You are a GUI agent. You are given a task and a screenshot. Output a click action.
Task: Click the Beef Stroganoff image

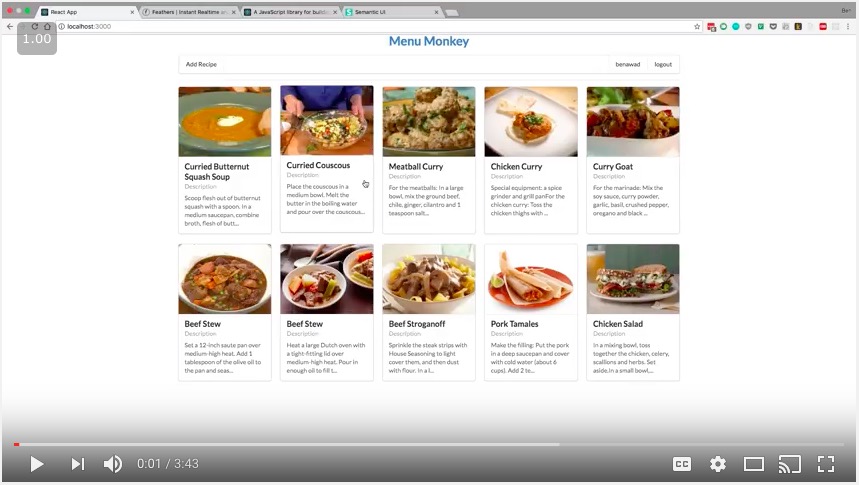pyautogui.click(x=429, y=279)
